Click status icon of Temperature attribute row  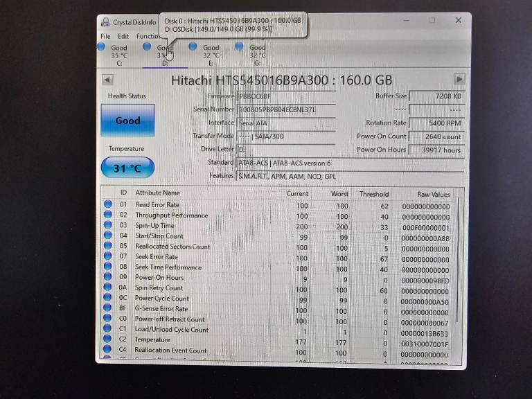pyautogui.click(x=107, y=339)
